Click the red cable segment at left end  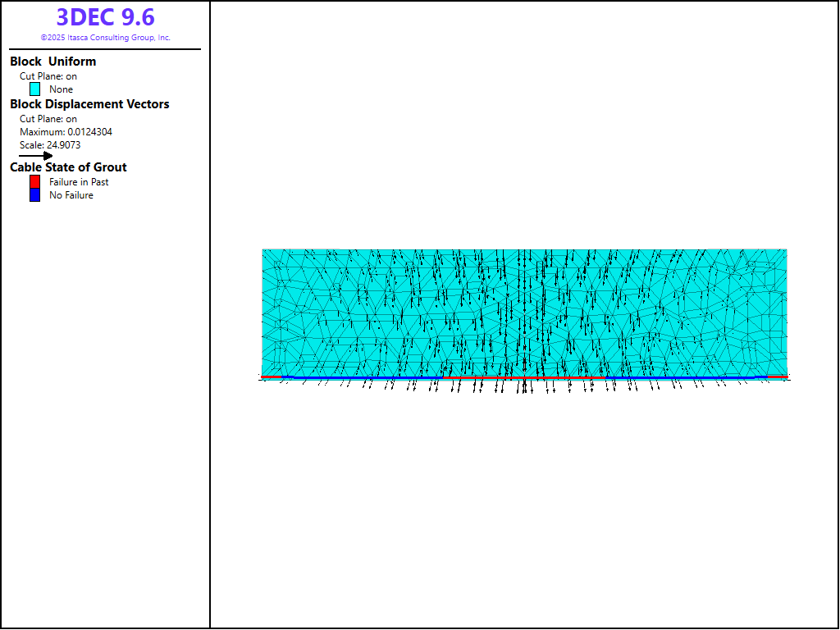tap(271, 377)
